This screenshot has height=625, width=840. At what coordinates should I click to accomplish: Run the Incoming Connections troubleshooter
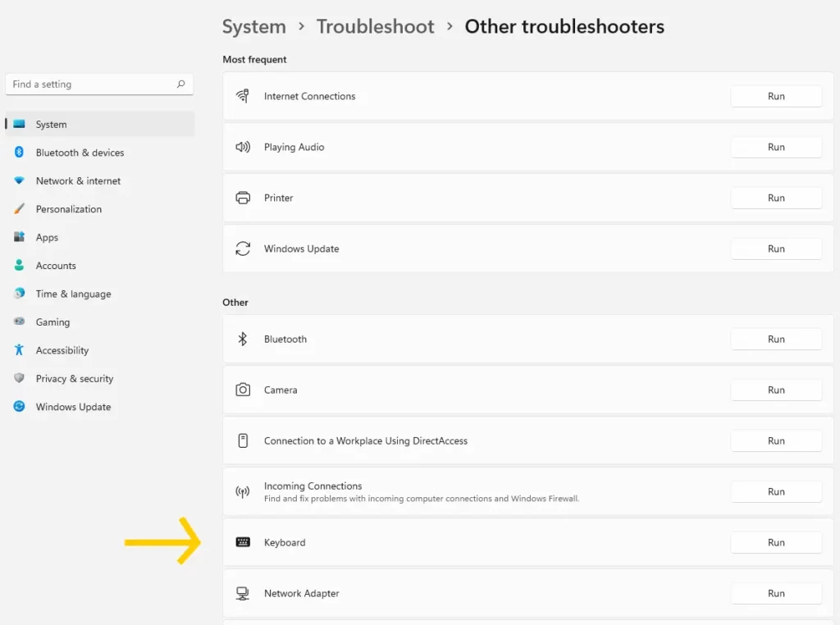tap(776, 491)
